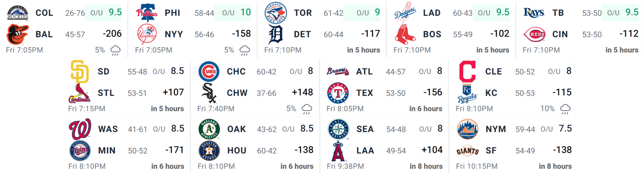Select the Phillies logo

coord(147,13)
